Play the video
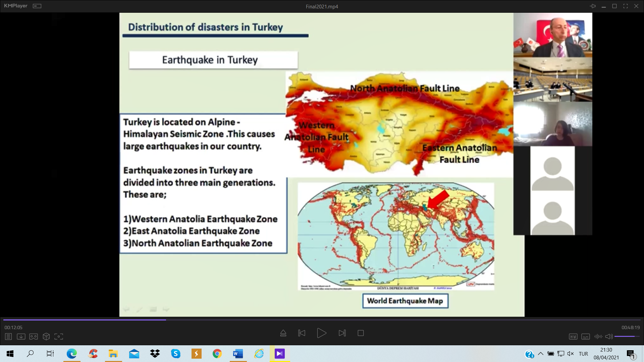 coord(321,333)
